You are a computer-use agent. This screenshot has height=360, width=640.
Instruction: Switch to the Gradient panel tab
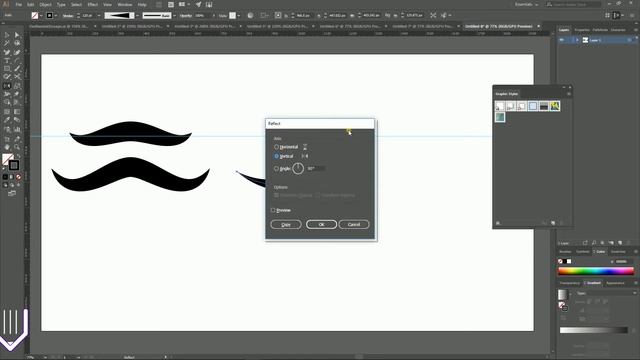(593, 283)
